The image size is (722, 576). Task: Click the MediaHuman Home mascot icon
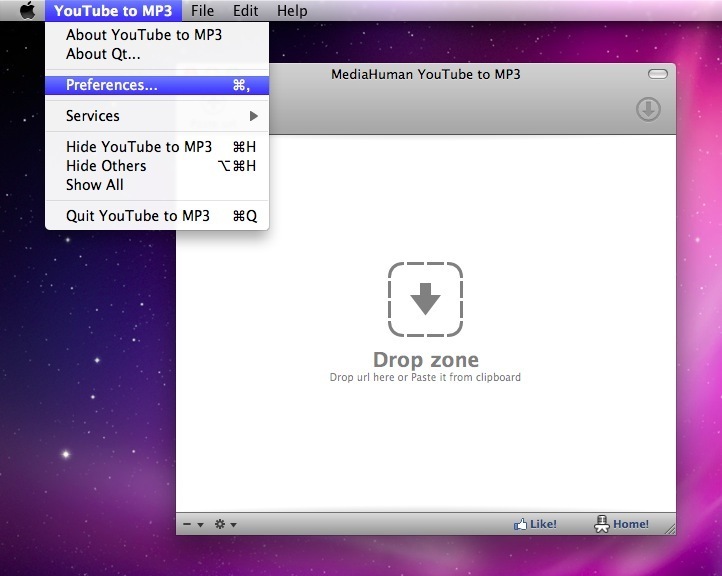click(602, 523)
